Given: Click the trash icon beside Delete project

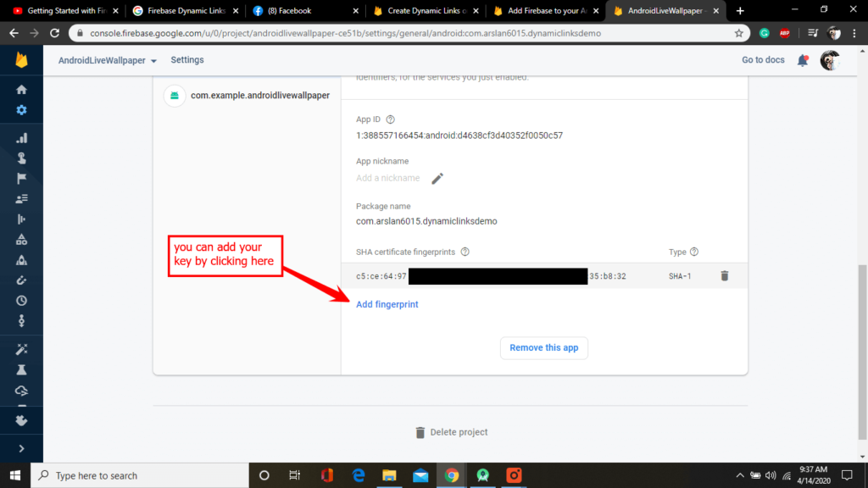Looking at the screenshot, I should point(420,432).
